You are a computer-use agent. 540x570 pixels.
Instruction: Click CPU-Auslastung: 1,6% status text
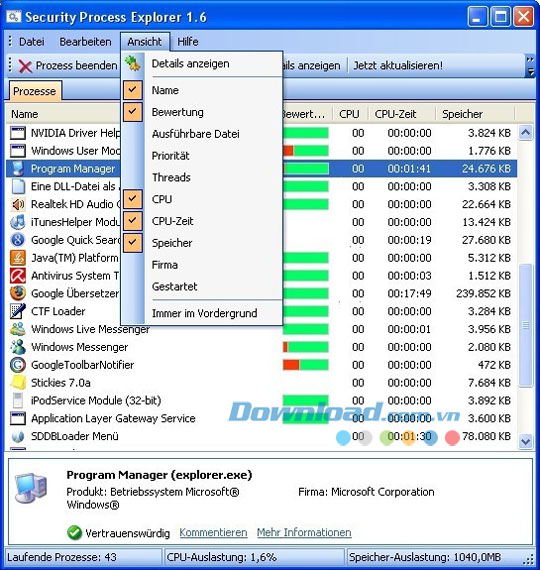point(221,557)
